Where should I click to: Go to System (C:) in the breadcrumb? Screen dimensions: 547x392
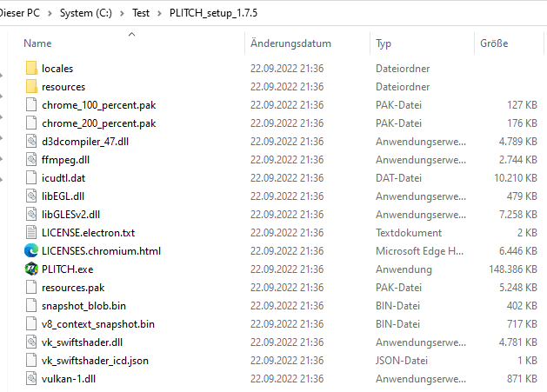click(86, 13)
